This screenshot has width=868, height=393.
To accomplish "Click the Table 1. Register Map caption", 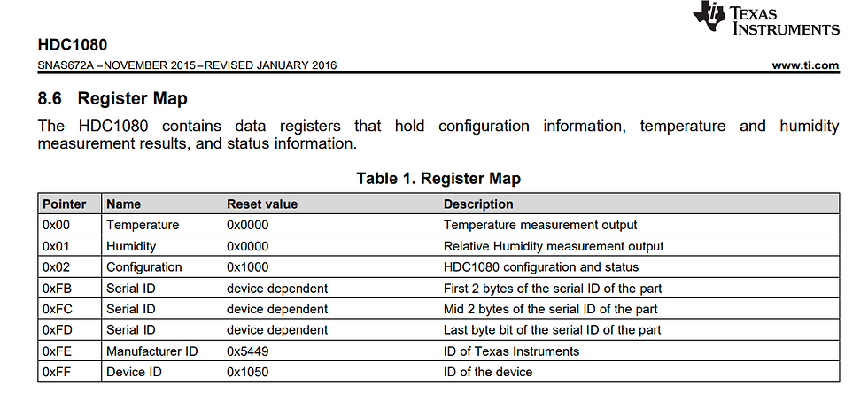I will [438, 178].
